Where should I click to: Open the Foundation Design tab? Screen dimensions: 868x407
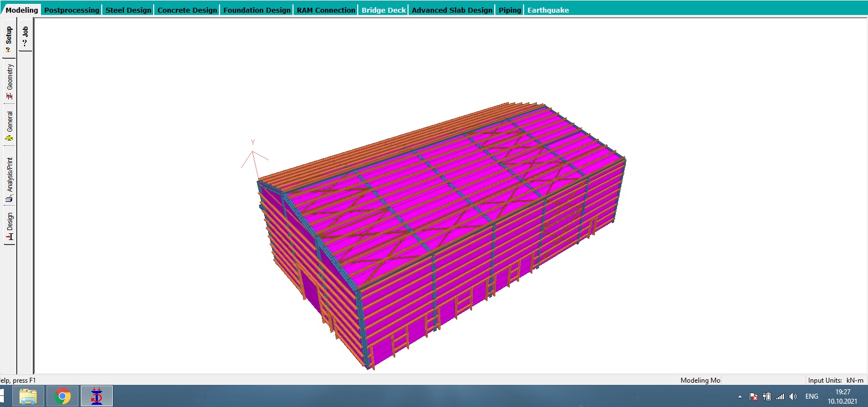[257, 10]
